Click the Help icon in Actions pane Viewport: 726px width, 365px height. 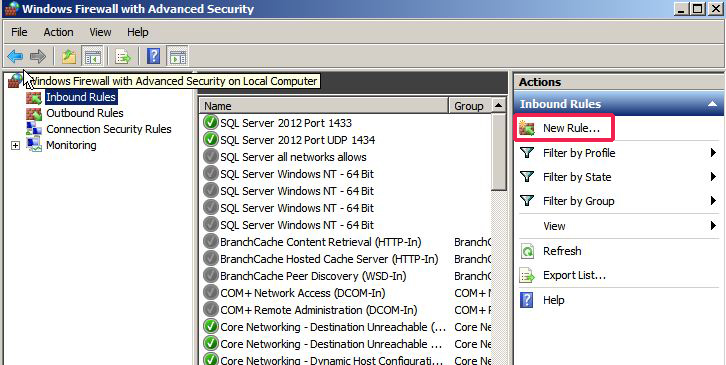[527, 300]
